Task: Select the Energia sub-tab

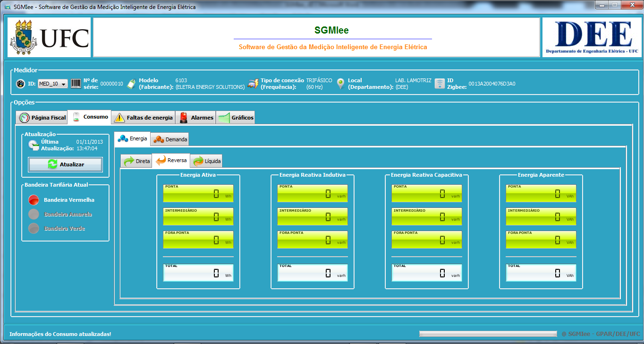Action: [132, 138]
